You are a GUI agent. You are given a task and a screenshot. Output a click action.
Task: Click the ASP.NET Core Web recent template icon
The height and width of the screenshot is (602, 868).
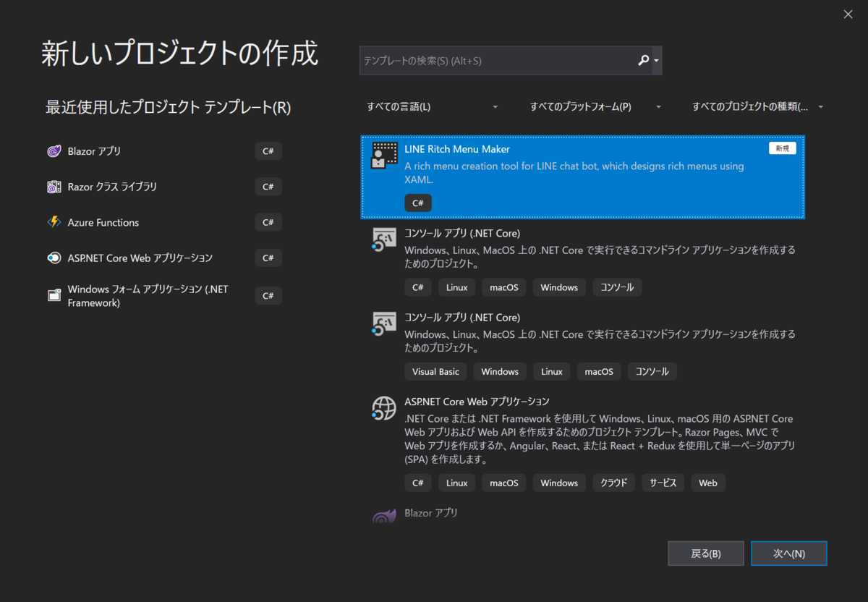click(54, 258)
